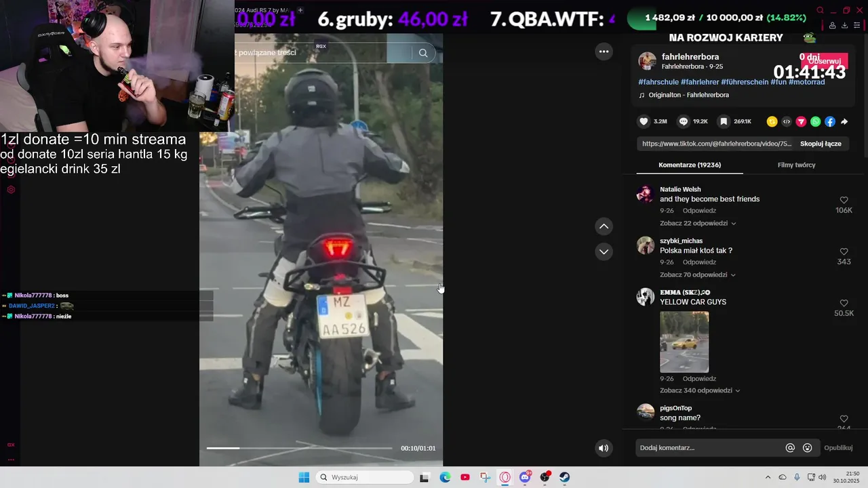Expand 22 replies under Natalie Welsh's comment
The image size is (868, 488).
point(698,223)
